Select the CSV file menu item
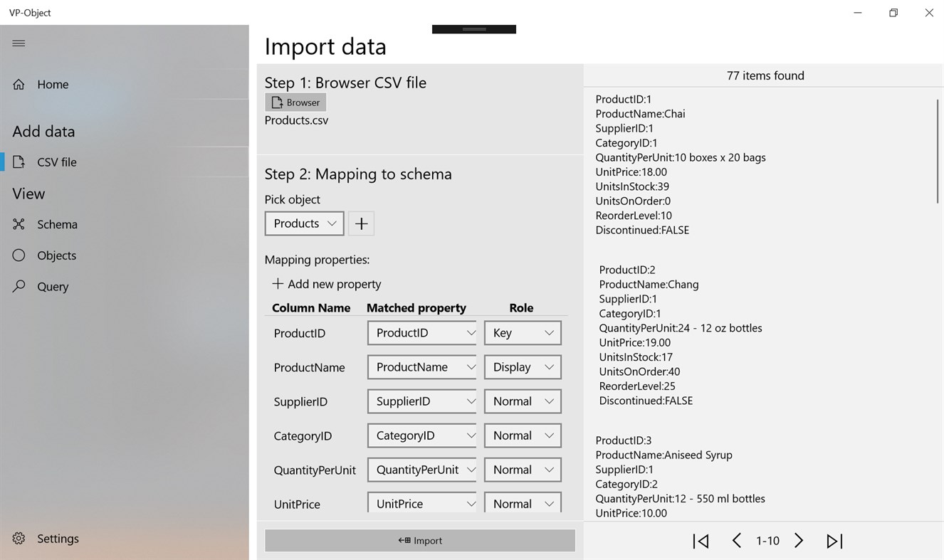 pyautogui.click(x=56, y=162)
